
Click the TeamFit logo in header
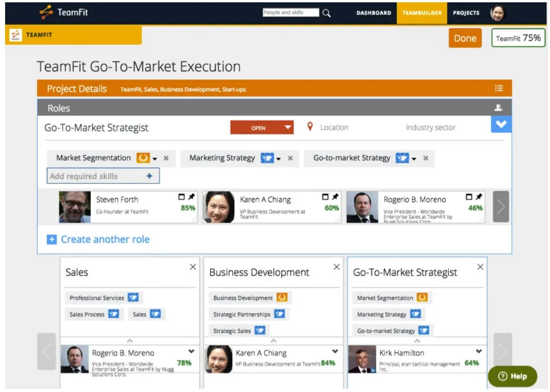64,12
